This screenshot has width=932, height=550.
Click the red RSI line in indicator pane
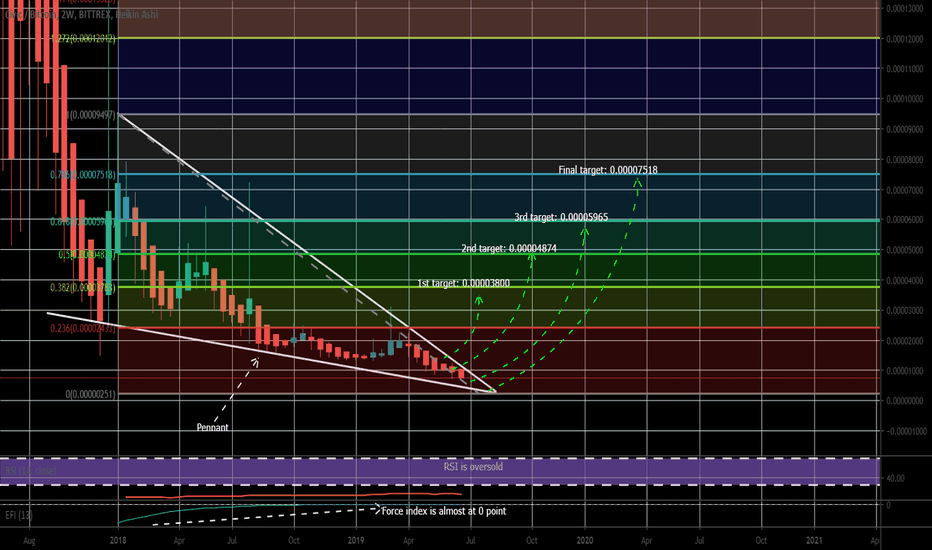tap(294, 495)
